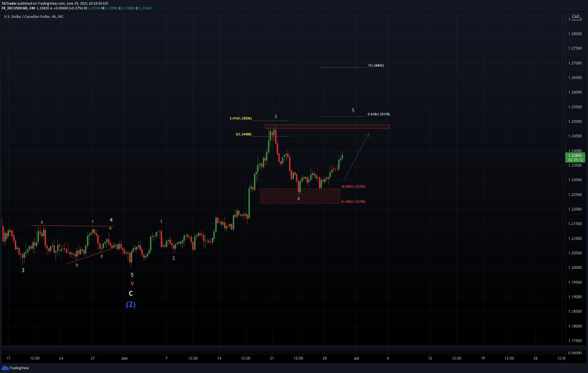Select the CAD currency label
This screenshot has height=373, width=588.
point(575,16)
